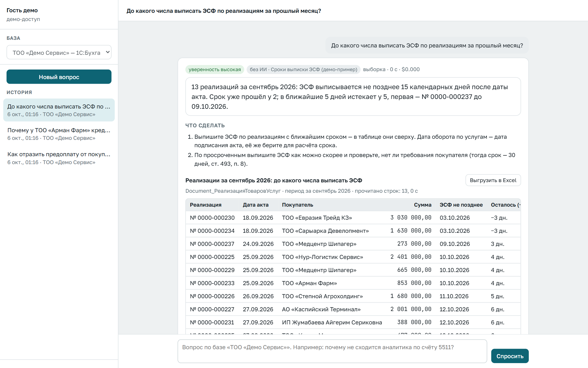Screen dimensions: 588x368
Task: Click the Сумма column header
Action: click(x=422, y=205)
